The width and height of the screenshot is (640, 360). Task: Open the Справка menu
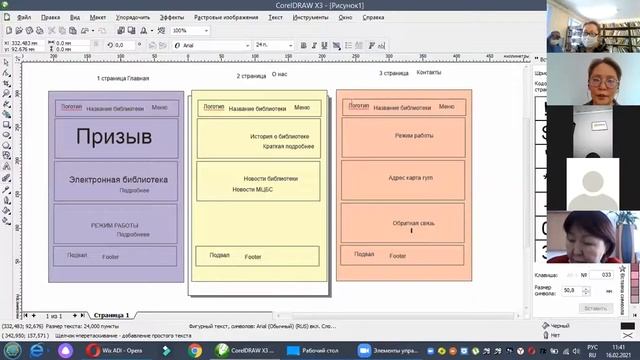coord(373,18)
